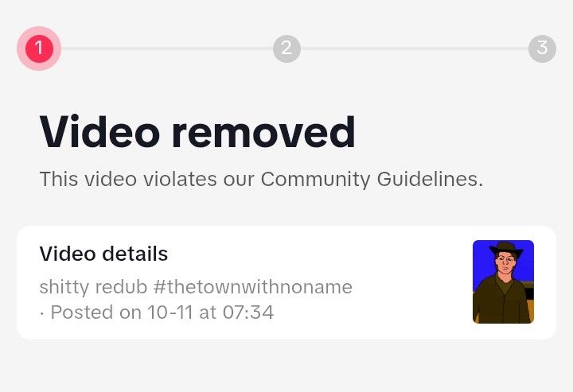Jump to step 2 circle
This screenshot has width=573, height=392.
tap(286, 49)
